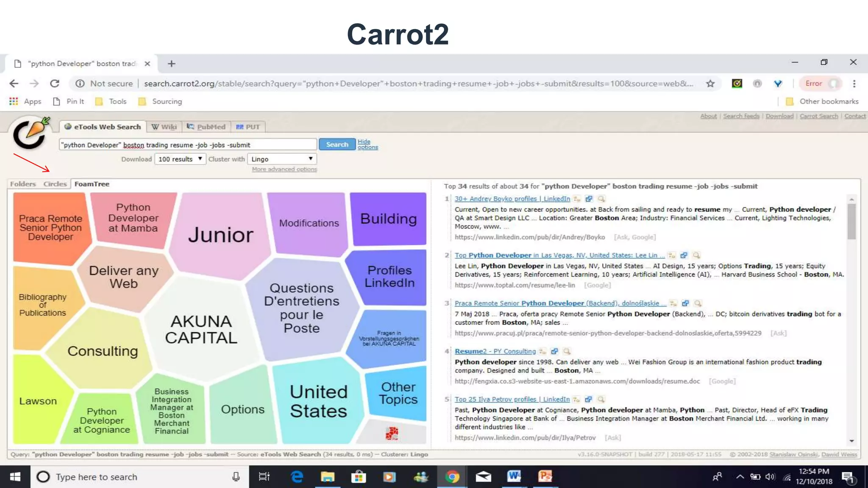Viewport: 868px width, 488px height.
Task: Open Microsoft Edge from taskbar
Action: point(297,477)
